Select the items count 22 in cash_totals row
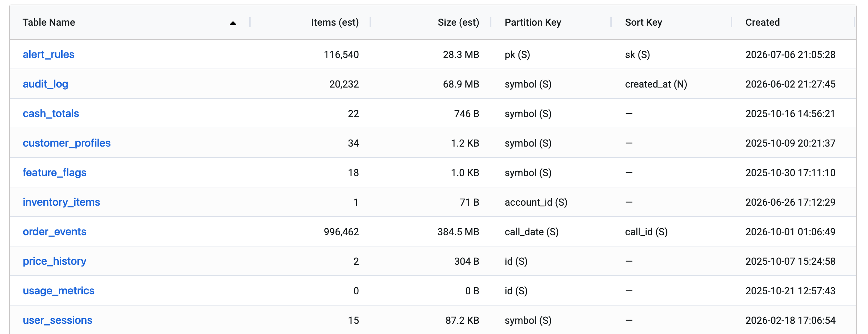868x334 pixels. pyautogui.click(x=353, y=114)
